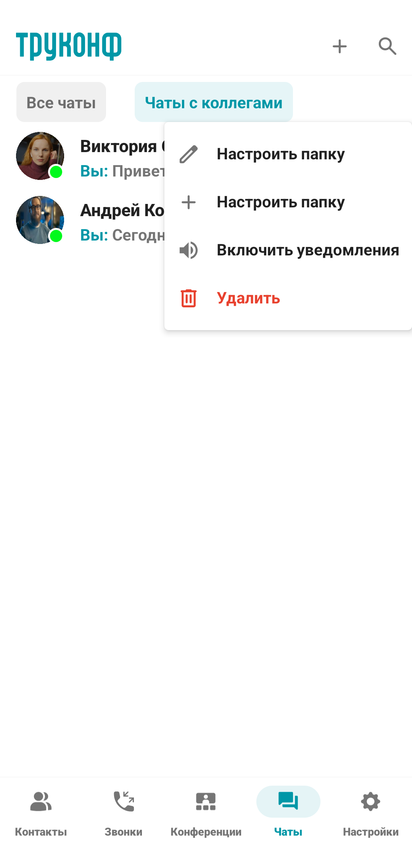Open the Конференции grid icon
Screen dimensions: 412x868
coord(206,801)
